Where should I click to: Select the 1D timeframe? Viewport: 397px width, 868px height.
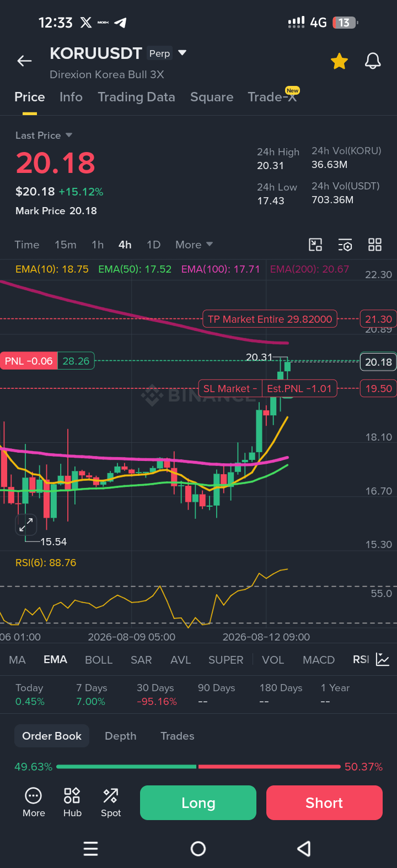(153, 245)
